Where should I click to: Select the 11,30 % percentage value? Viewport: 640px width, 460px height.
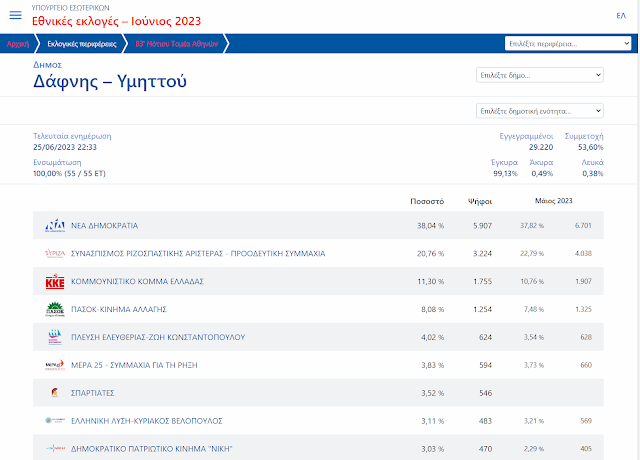tap(430, 281)
